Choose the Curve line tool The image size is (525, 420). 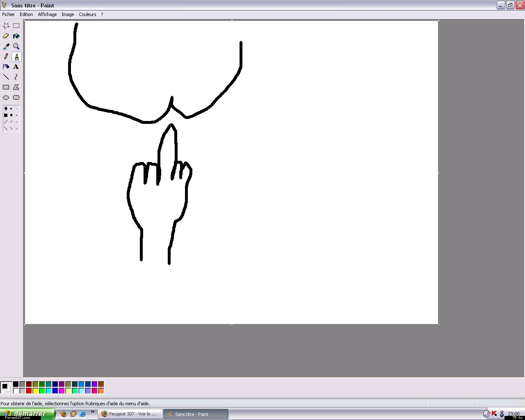click(x=16, y=77)
